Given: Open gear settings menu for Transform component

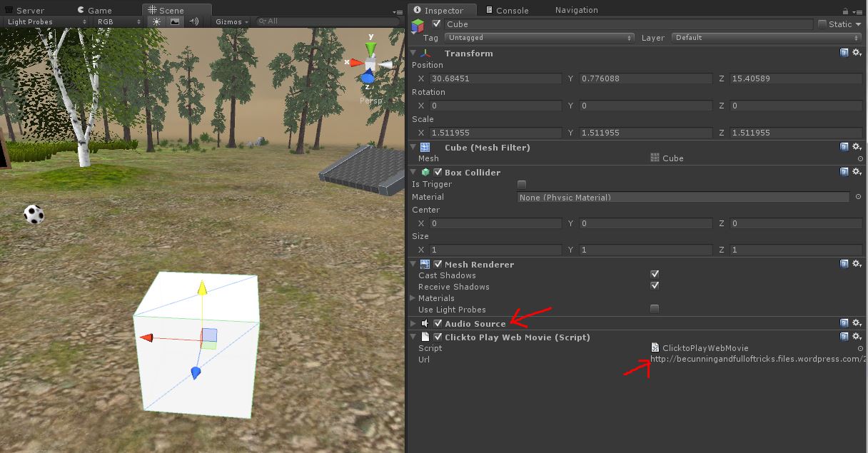Looking at the screenshot, I should click(856, 54).
